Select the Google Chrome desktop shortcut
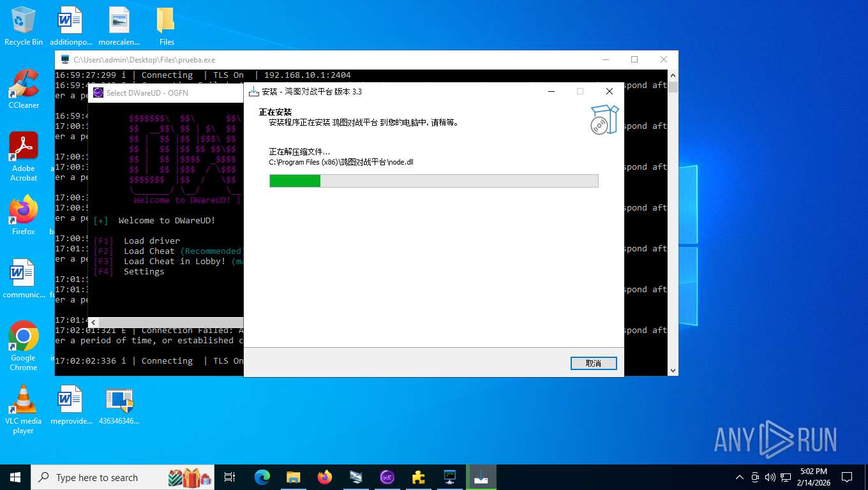Screen dimensions: 868x490 [24, 346]
